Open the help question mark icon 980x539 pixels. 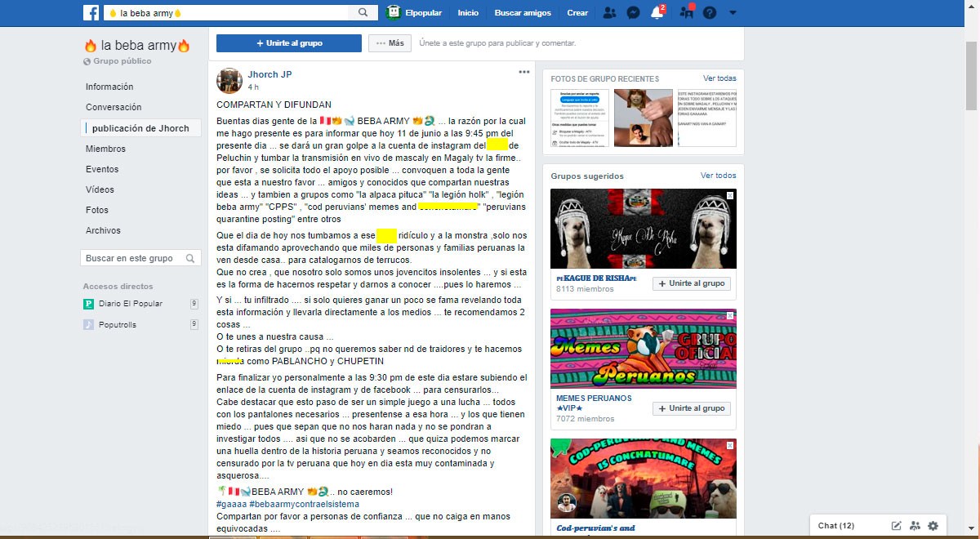(x=710, y=13)
